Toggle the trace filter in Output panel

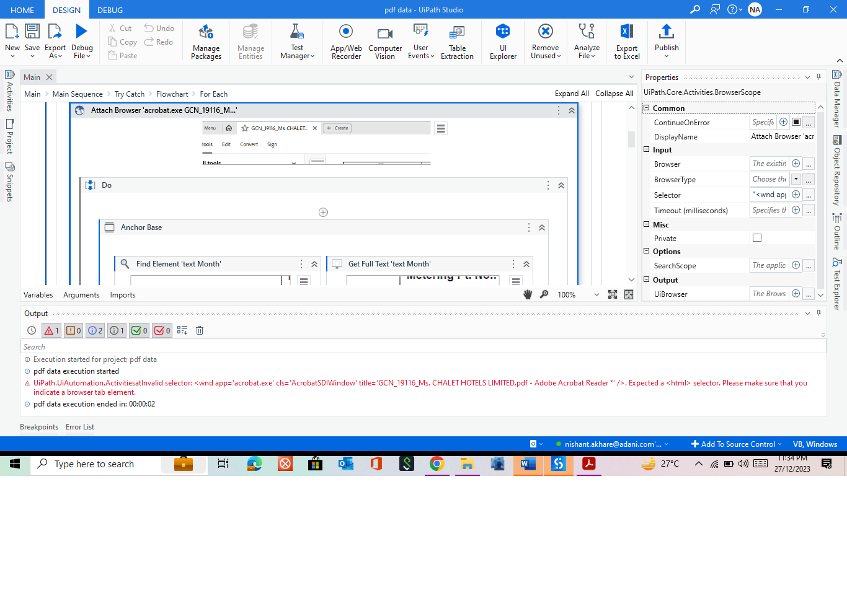point(117,330)
